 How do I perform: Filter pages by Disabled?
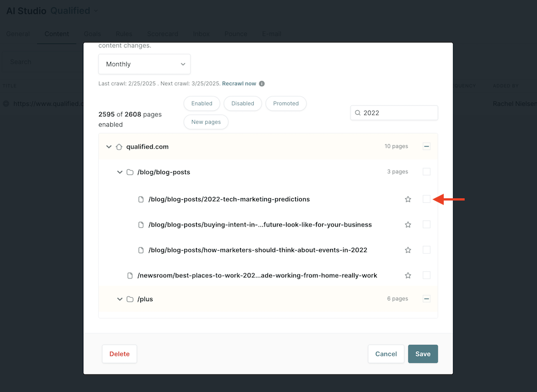(242, 103)
